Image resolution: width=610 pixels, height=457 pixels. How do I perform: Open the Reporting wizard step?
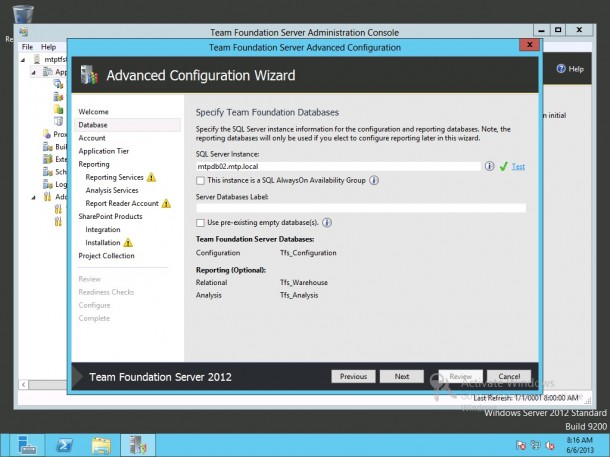coord(94,164)
